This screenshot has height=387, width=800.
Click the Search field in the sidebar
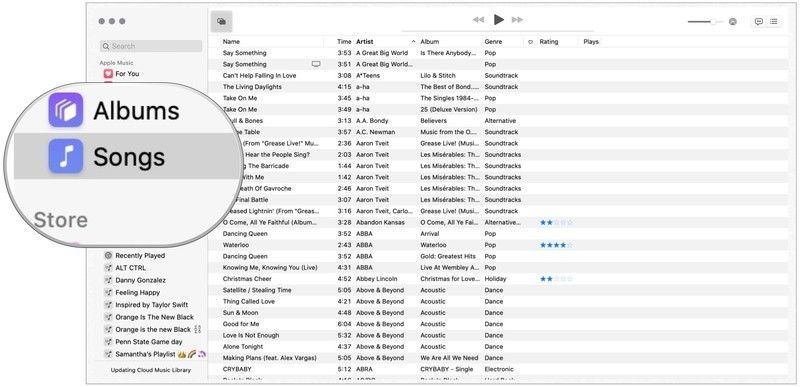pos(151,46)
